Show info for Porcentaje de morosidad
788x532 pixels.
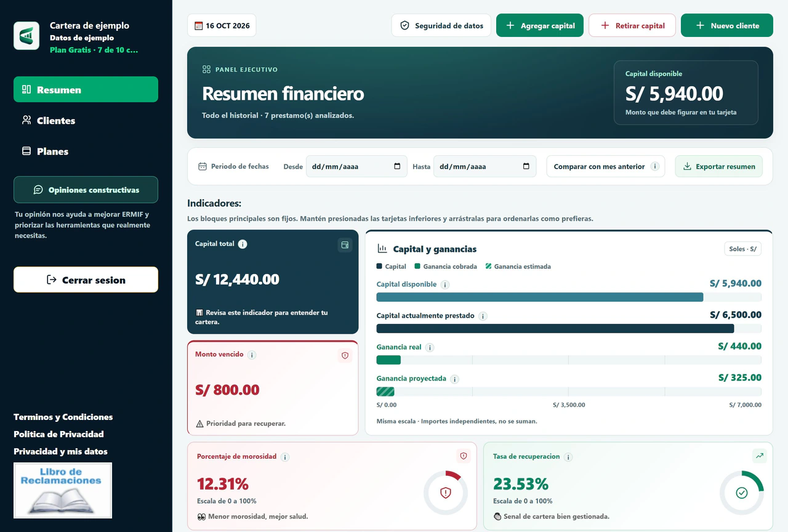point(285,457)
